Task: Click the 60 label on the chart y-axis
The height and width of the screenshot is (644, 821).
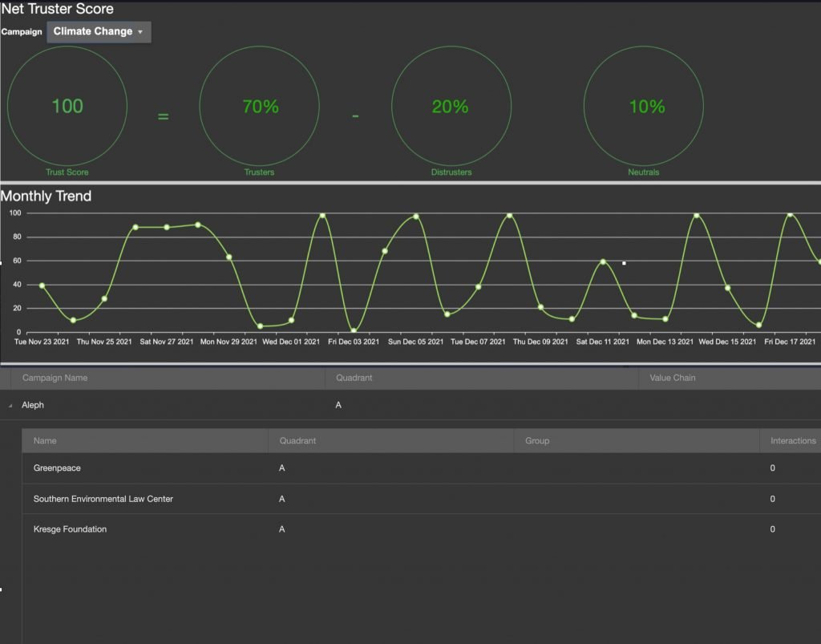Action: coord(18,261)
